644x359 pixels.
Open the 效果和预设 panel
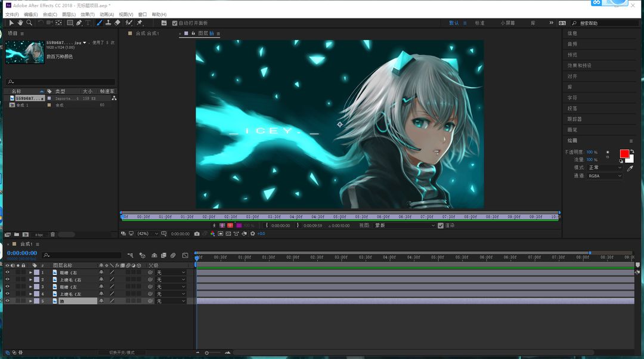click(x=580, y=66)
